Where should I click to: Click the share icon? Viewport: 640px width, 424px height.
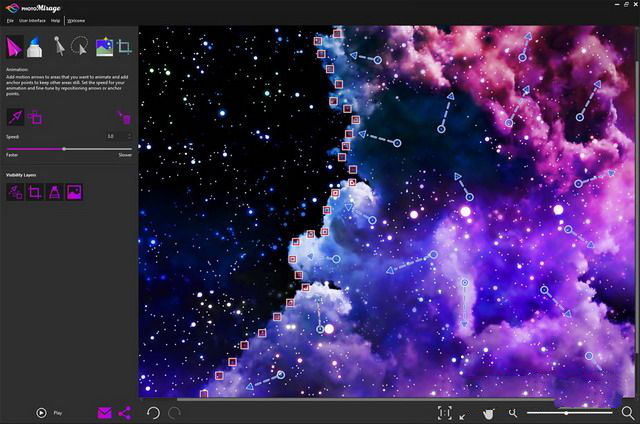tap(125, 412)
